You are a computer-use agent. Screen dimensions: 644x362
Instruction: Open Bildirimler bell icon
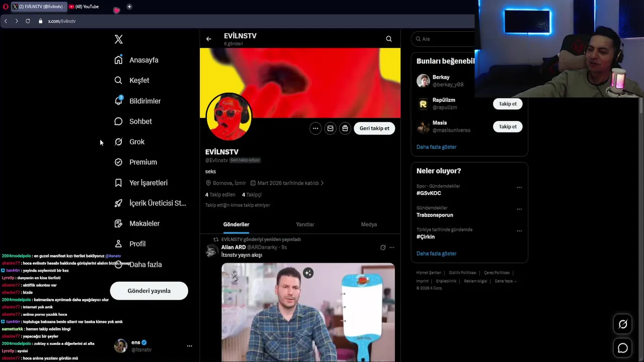[118, 101]
